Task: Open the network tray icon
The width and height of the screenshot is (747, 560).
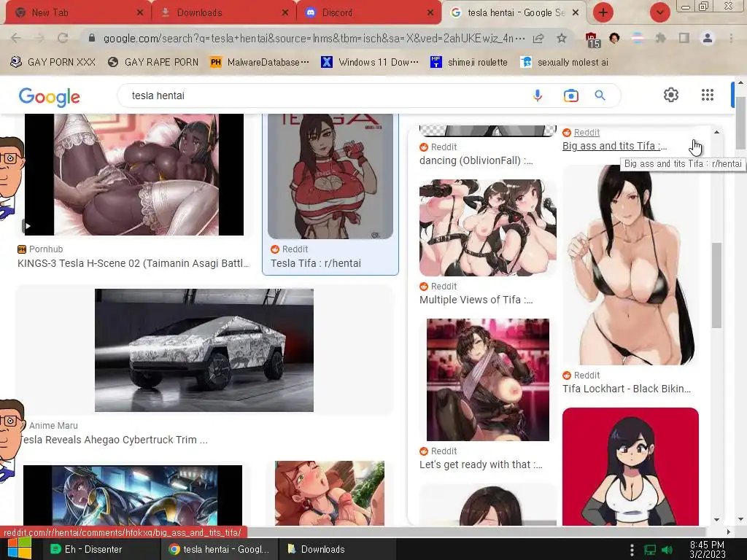Action: pos(650,550)
